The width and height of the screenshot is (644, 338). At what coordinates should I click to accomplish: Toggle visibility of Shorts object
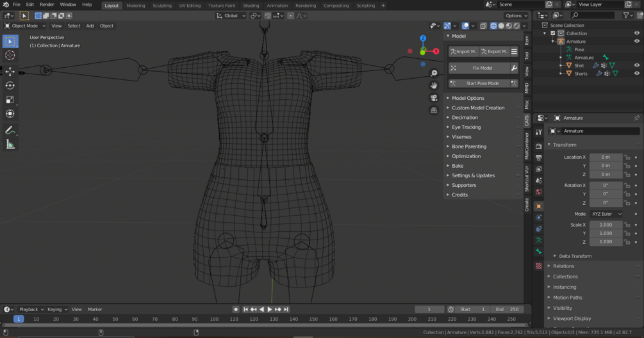(636, 74)
